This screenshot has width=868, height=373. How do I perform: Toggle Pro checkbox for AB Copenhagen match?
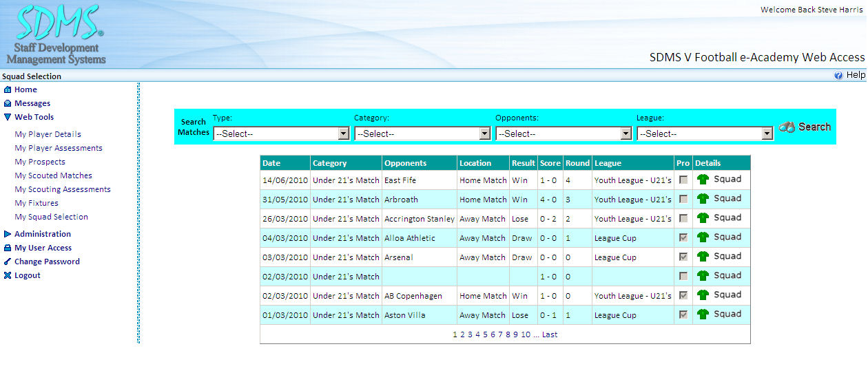tap(683, 296)
